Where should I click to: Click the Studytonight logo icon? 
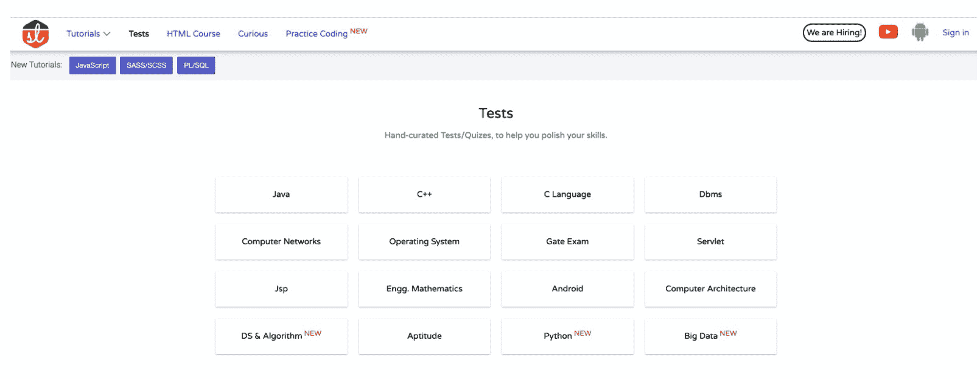[x=35, y=34]
